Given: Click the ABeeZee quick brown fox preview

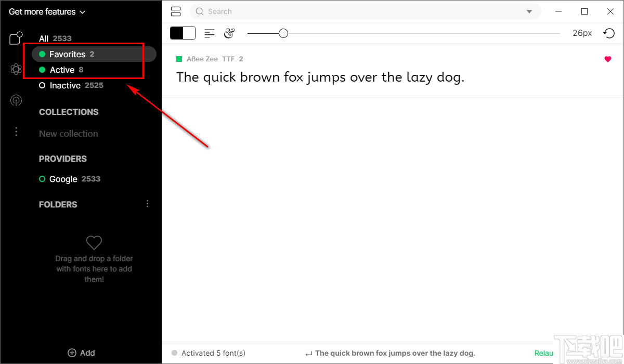Looking at the screenshot, I should click(320, 77).
